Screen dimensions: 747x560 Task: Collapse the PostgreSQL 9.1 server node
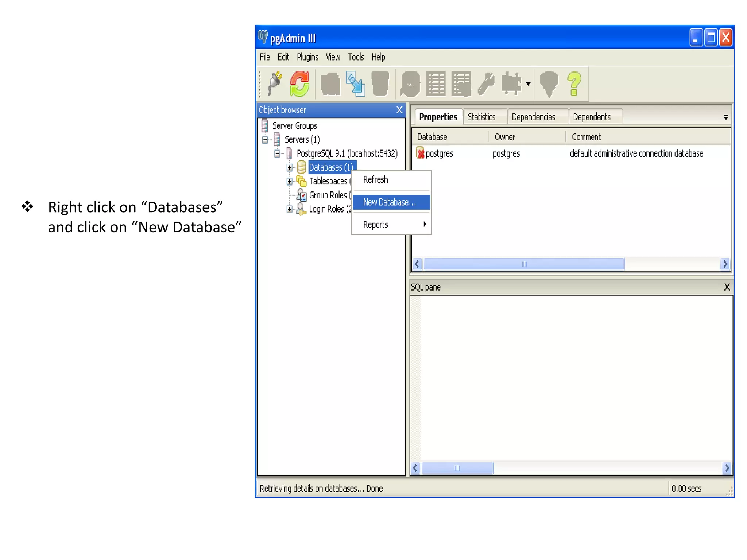[x=277, y=153]
